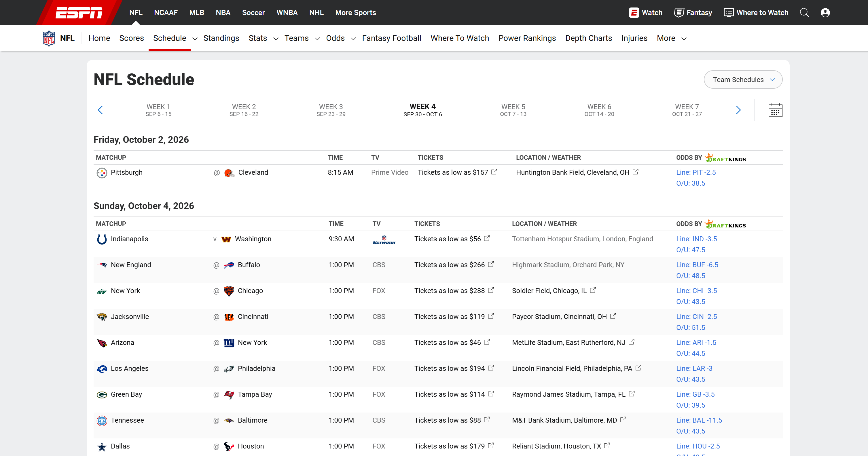
Task: Go to previous weeks with left arrow
Action: pos(100,110)
